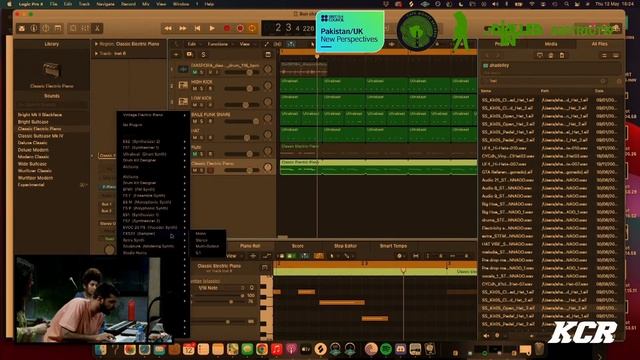Show the Toolbar button in the control bar
This screenshot has width=640, height=360.
pyautogui.click(x=58, y=28)
